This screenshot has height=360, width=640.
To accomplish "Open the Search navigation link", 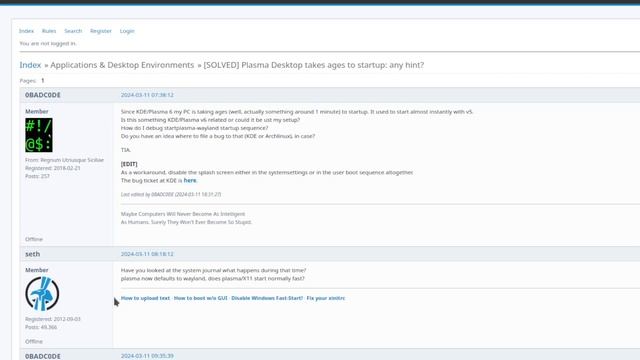I will (x=73, y=31).
